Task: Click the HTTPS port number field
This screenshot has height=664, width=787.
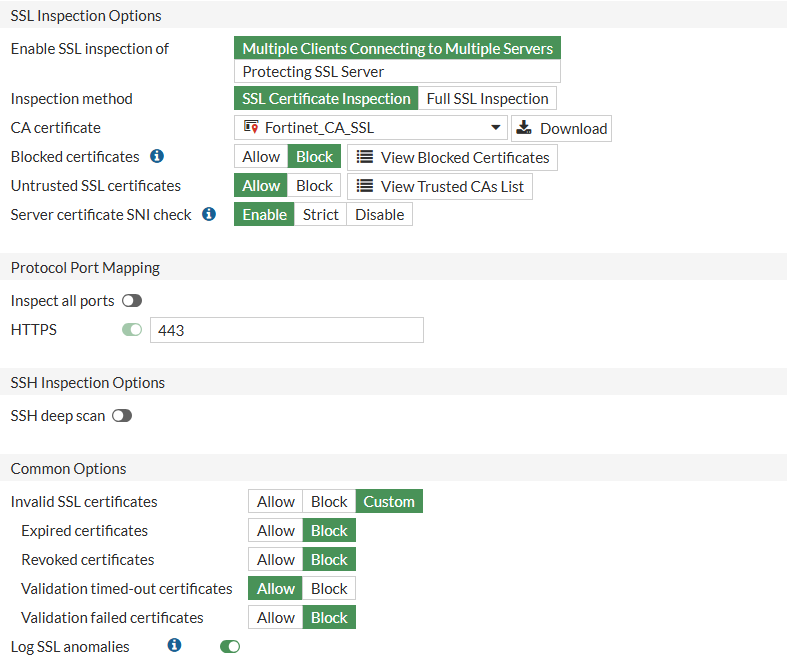Action: [x=286, y=330]
